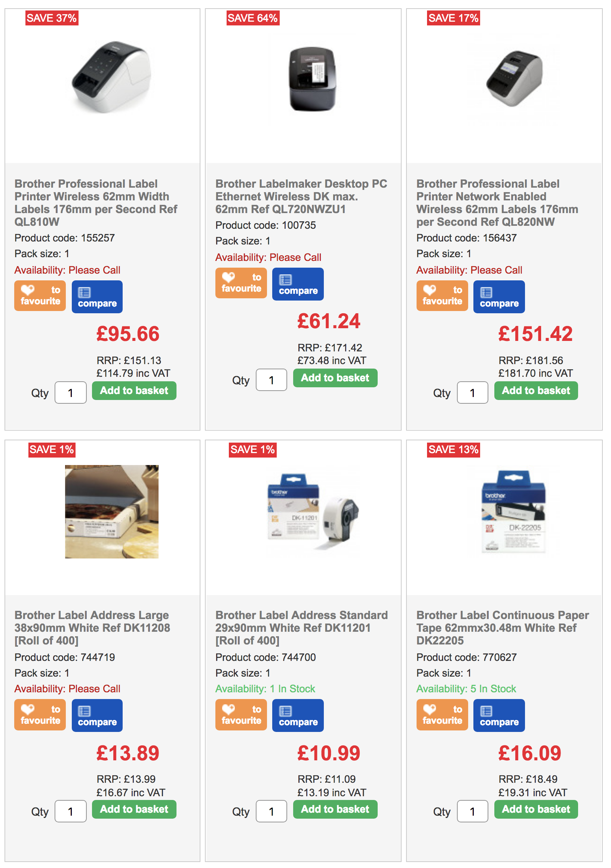Click quantity field for QL810W printer

click(x=70, y=393)
